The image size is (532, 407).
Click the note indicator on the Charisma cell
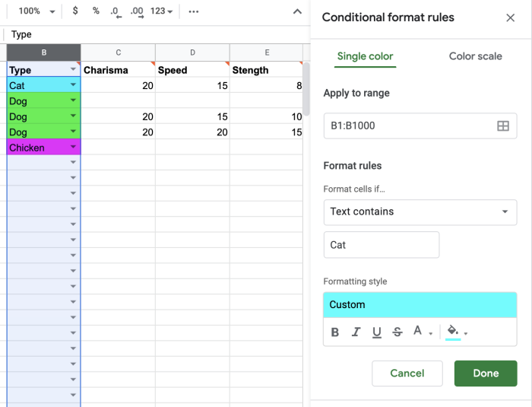(x=153, y=64)
